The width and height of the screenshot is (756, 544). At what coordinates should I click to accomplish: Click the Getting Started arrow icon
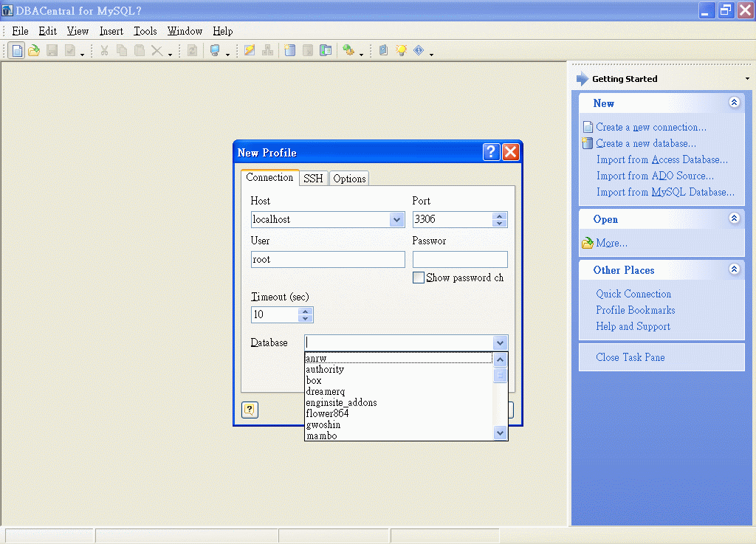(x=583, y=79)
